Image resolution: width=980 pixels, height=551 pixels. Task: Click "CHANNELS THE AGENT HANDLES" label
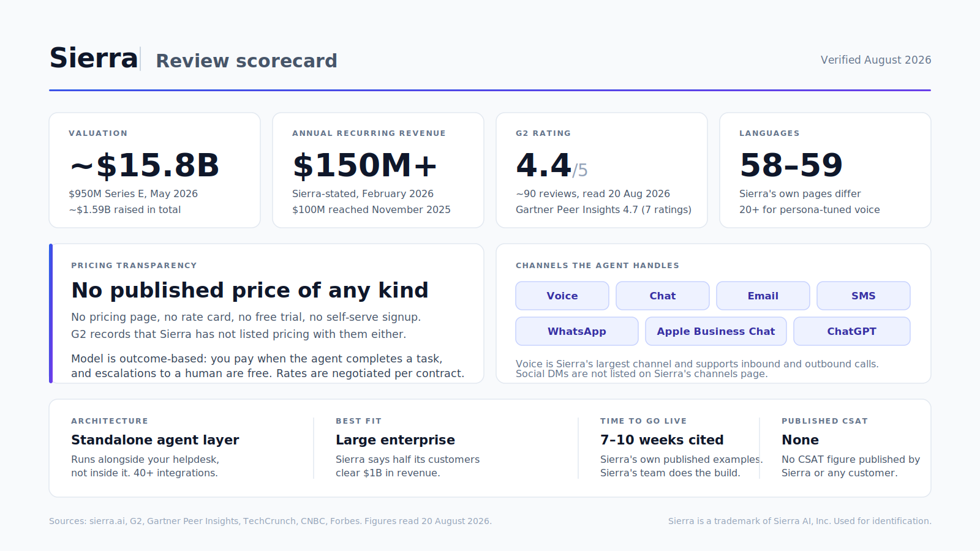597,266
